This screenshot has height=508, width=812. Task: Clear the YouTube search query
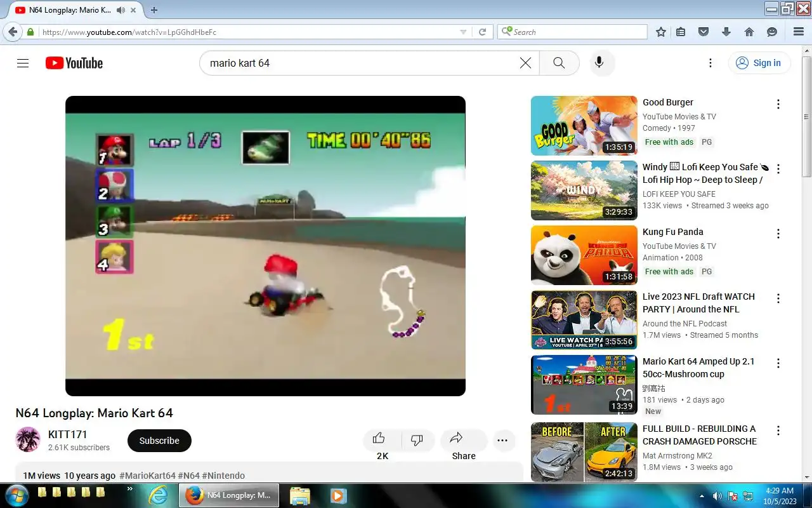(525, 63)
